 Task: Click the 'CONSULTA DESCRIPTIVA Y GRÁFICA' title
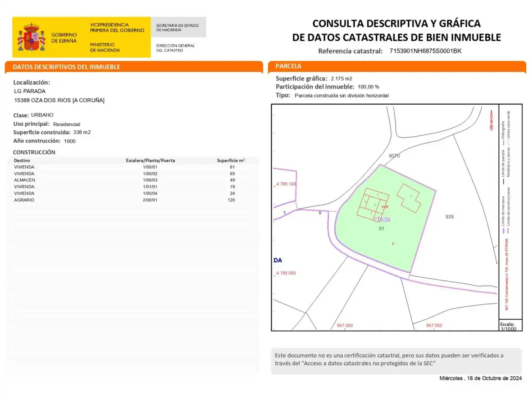pyautogui.click(x=397, y=23)
